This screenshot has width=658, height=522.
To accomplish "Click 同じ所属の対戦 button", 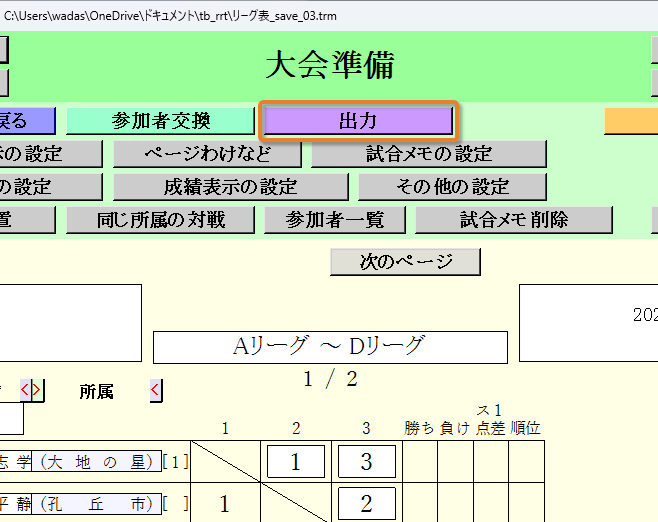I will 160,219.
